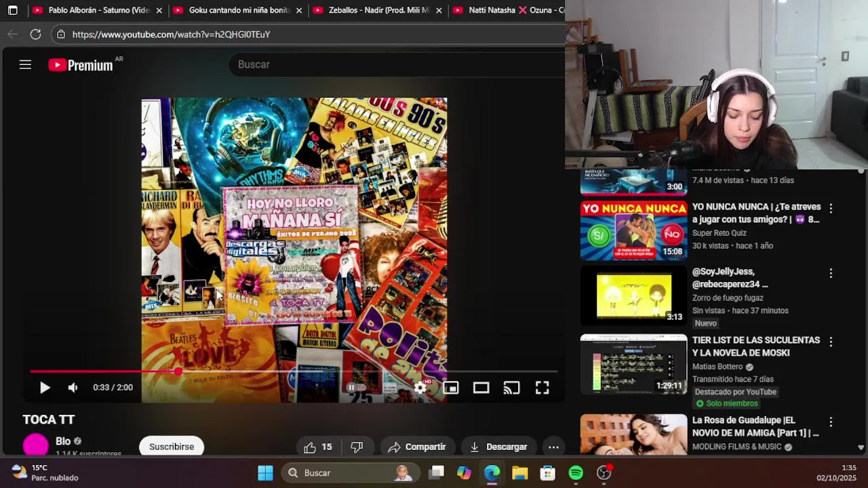This screenshot has height=488, width=868.
Task: Open options for La Rosa de Guadalupe
Action: point(831,422)
